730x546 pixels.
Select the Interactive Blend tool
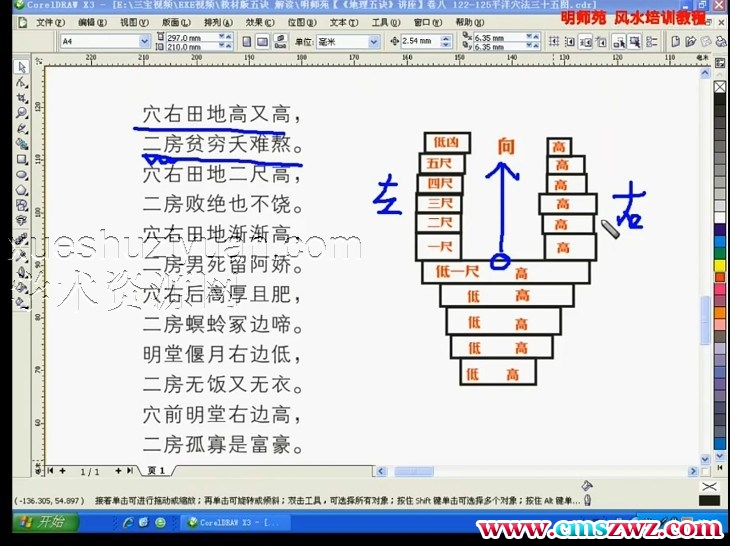pos(21,239)
